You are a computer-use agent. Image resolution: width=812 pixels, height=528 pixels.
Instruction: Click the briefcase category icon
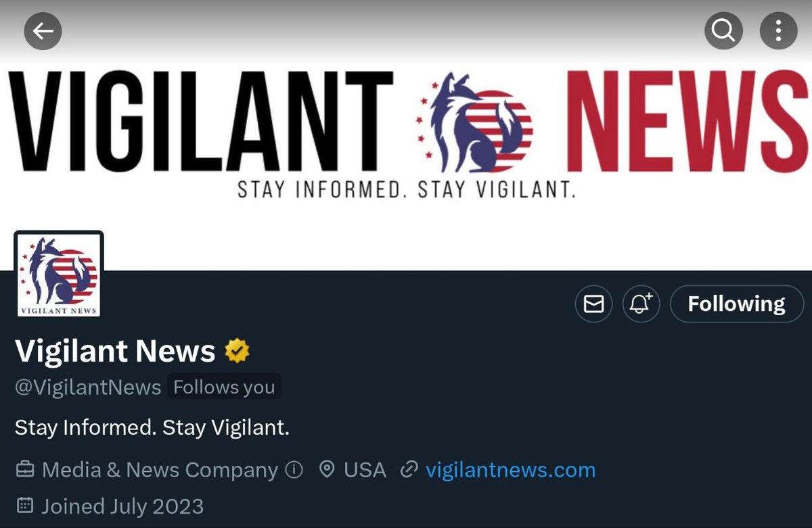pos(25,470)
